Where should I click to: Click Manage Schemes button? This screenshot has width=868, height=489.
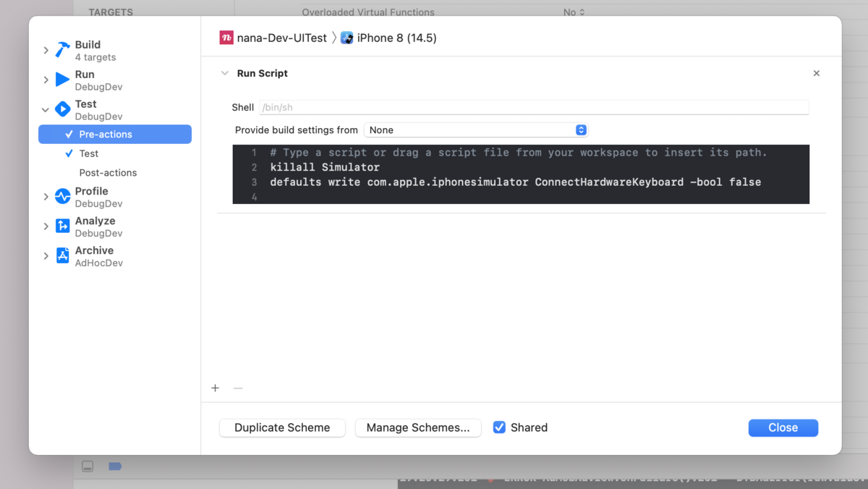(x=418, y=428)
